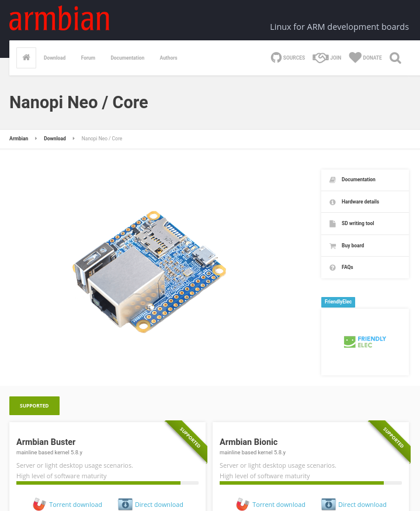The height and width of the screenshot is (511, 420).
Task: Open the search magnifier icon
Action: click(x=395, y=58)
